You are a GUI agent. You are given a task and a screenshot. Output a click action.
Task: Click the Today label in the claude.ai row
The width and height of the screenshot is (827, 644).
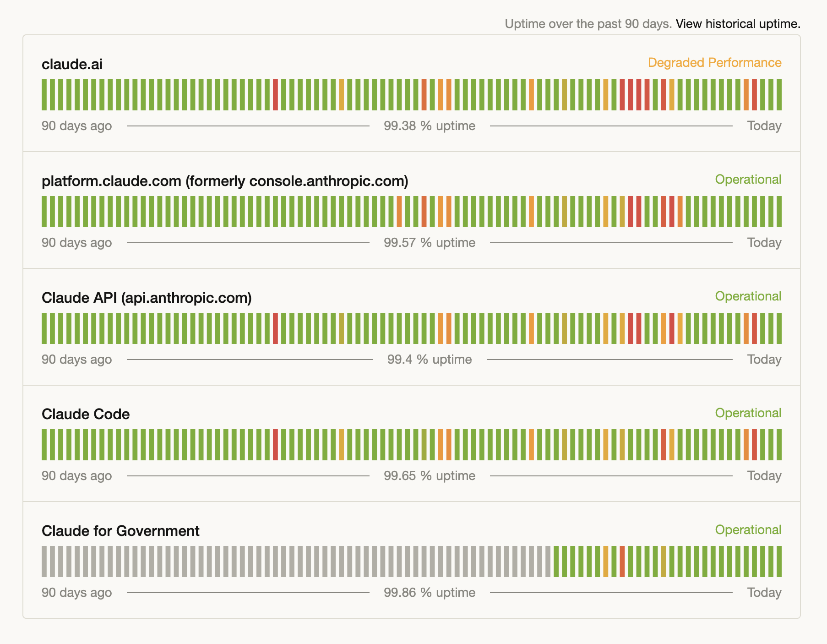[763, 126]
